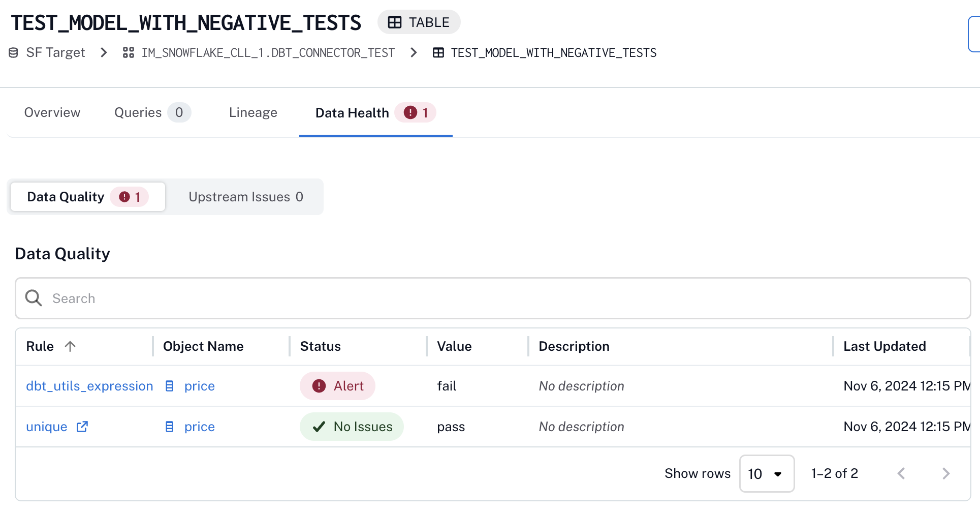The height and width of the screenshot is (512, 980).
Task: Sort by the Object Name column header
Action: pos(203,346)
